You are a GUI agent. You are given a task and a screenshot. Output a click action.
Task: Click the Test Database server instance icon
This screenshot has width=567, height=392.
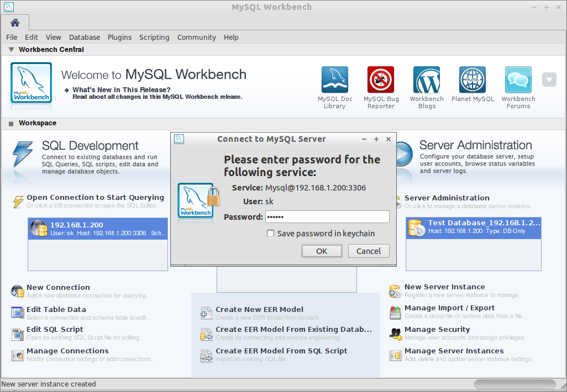[x=417, y=228]
